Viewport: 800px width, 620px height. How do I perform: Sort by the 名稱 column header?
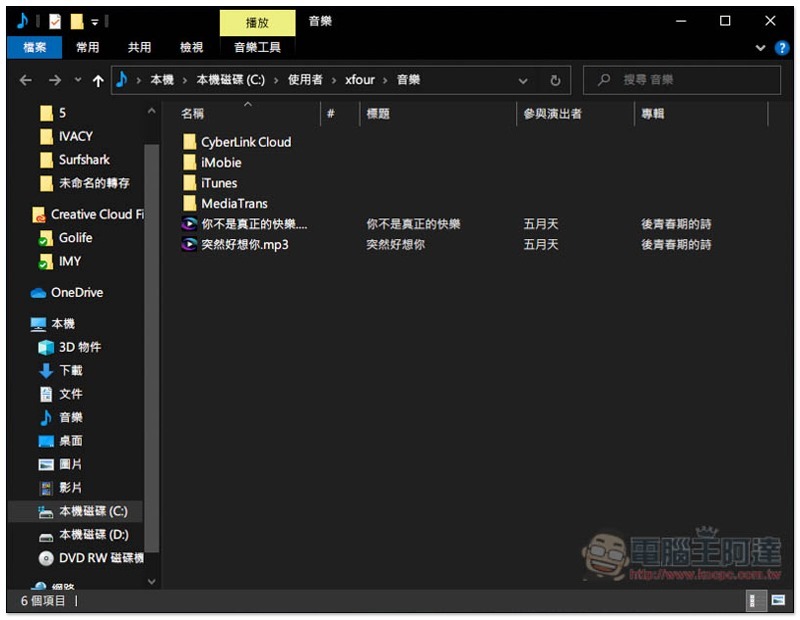[x=192, y=114]
